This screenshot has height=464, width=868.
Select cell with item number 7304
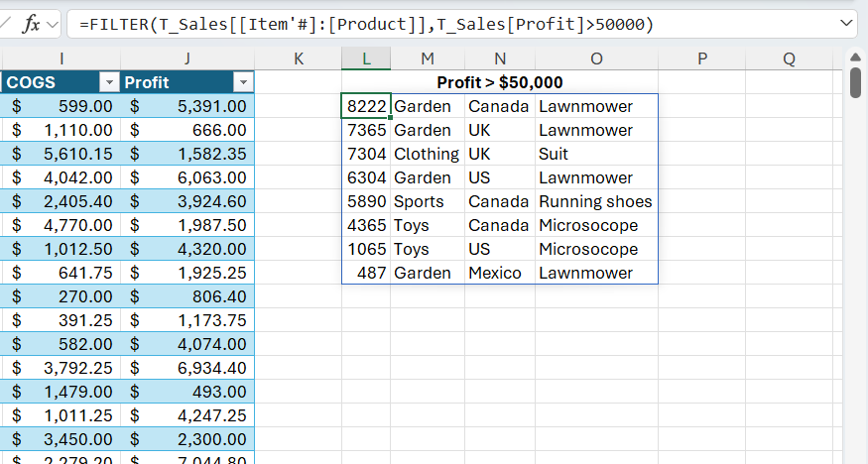click(x=366, y=154)
